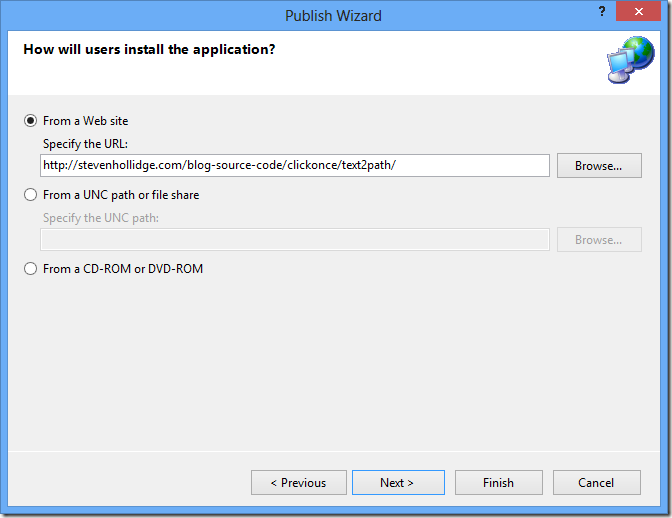
Task: Close the Publish Wizard window
Action: [638, 11]
